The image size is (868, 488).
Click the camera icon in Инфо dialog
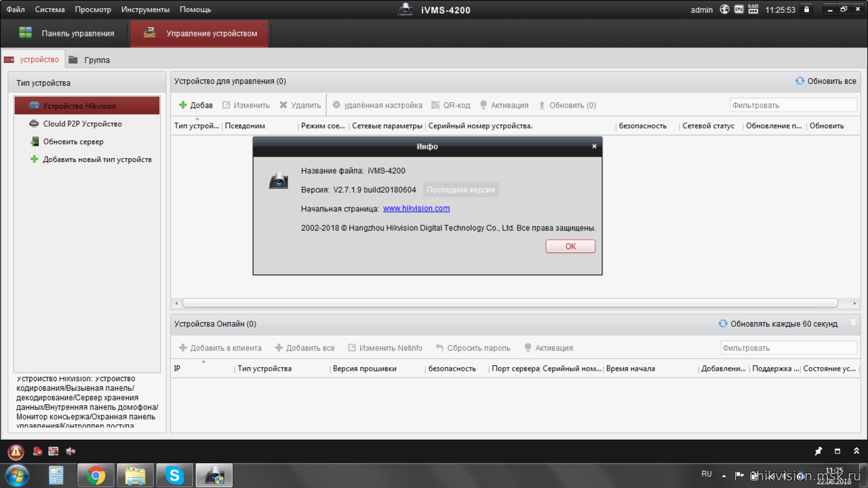coord(278,181)
